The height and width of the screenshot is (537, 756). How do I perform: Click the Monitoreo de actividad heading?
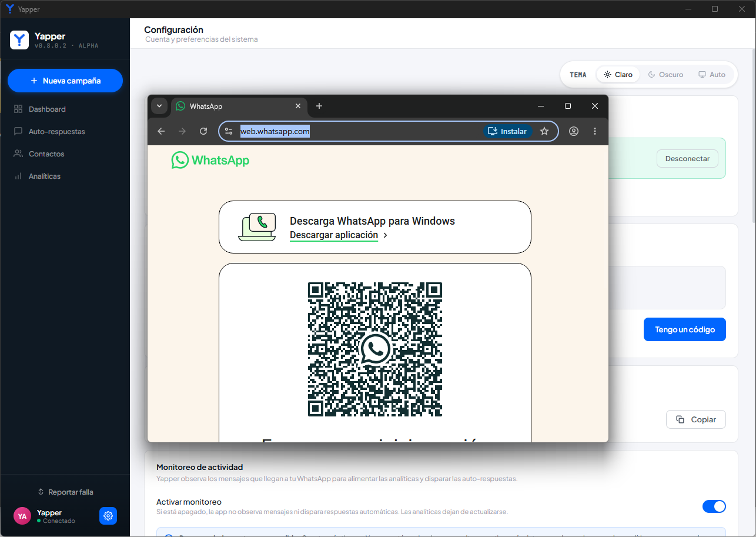(x=200, y=467)
